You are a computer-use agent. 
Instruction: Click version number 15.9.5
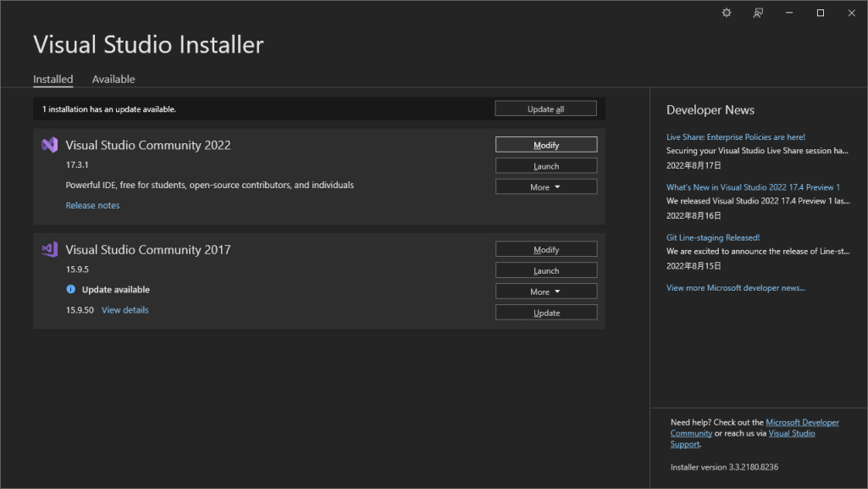tap(77, 270)
